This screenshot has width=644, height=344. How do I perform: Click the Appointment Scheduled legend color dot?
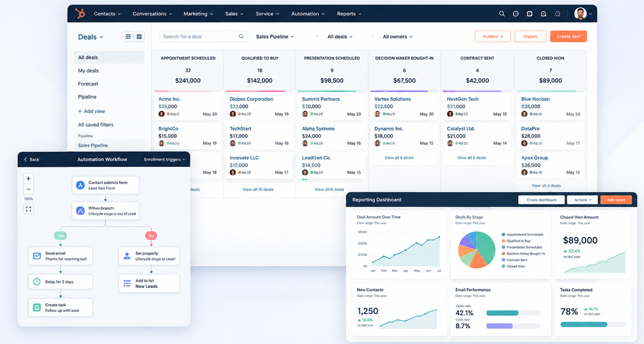point(503,235)
